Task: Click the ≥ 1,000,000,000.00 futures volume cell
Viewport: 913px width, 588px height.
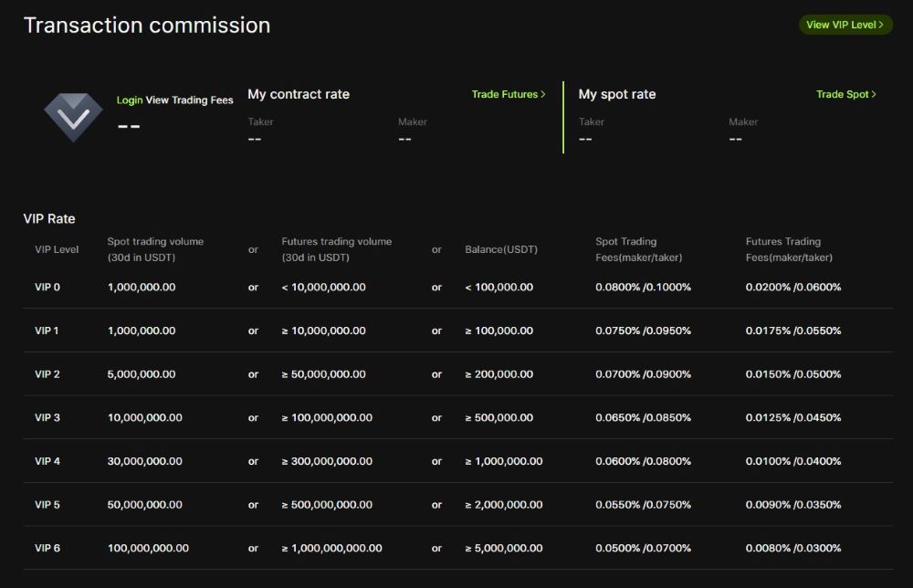Action: pos(332,548)
